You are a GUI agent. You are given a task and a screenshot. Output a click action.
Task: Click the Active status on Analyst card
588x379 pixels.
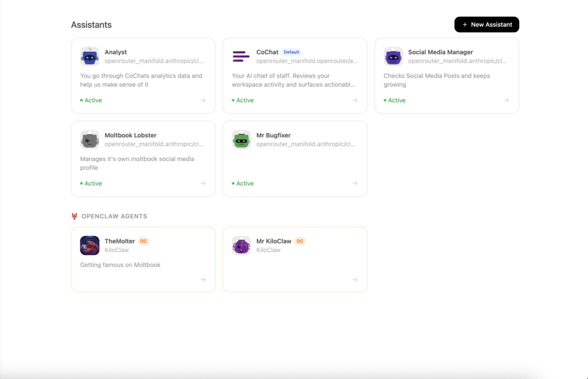(91, 100)
